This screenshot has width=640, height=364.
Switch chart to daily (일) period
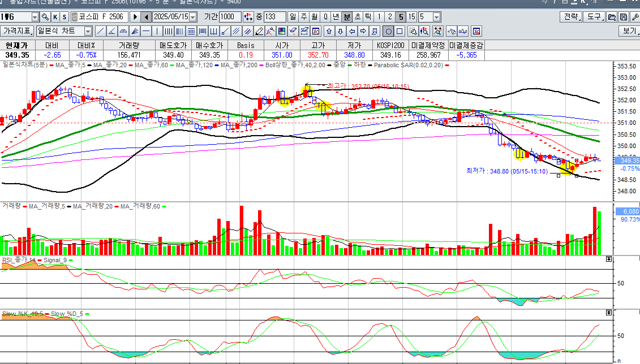pos(293,17)
